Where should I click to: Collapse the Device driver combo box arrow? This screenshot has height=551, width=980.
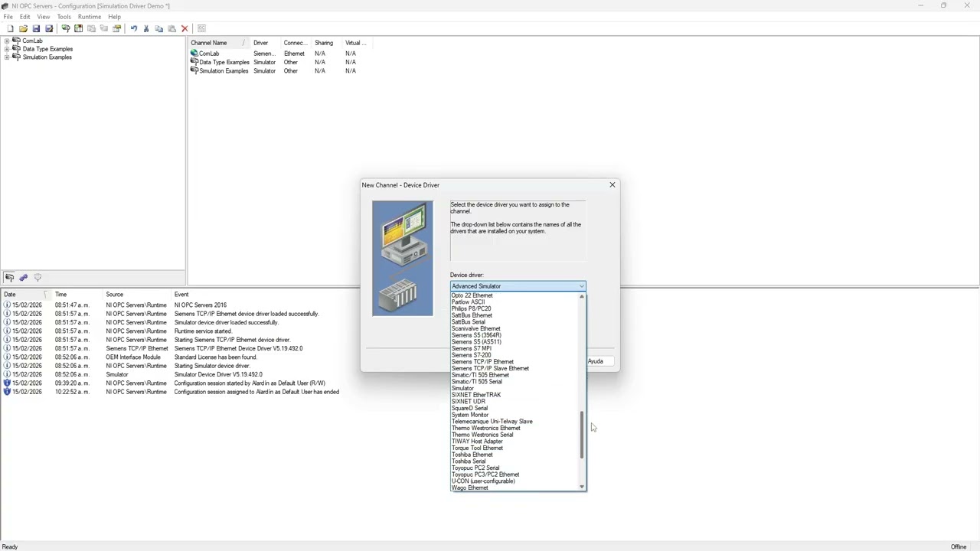pyautogui.click(x=581, y=286)
